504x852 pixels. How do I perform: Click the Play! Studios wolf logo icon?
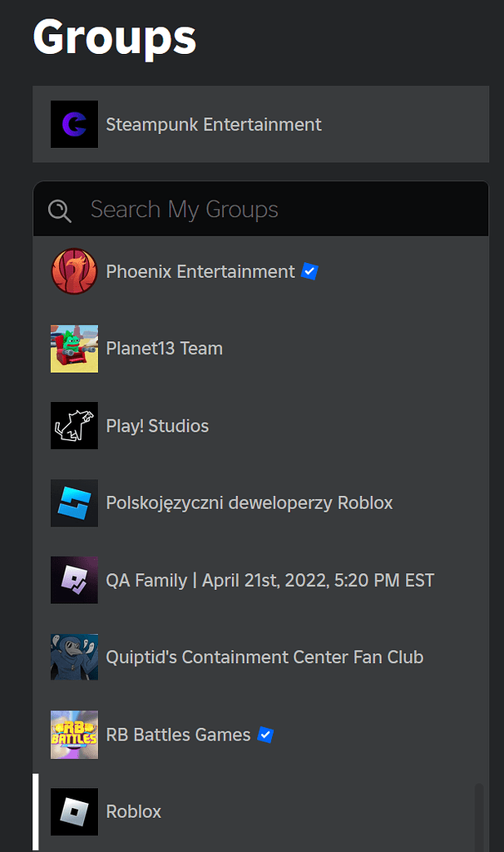[74, 425]
